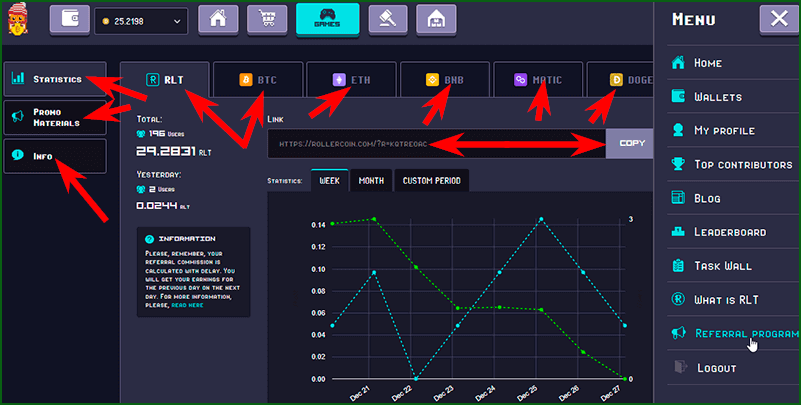Open the shopping cart store icon
The height and width of the screenshot is (405, 801).
pyautogui.click(x=267, y=19)
